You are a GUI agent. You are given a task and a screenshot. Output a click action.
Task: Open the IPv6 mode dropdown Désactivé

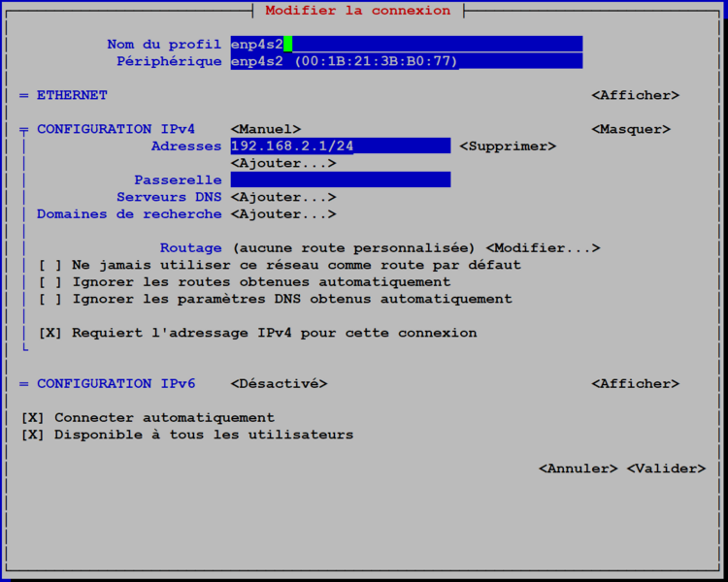(279, 384)
